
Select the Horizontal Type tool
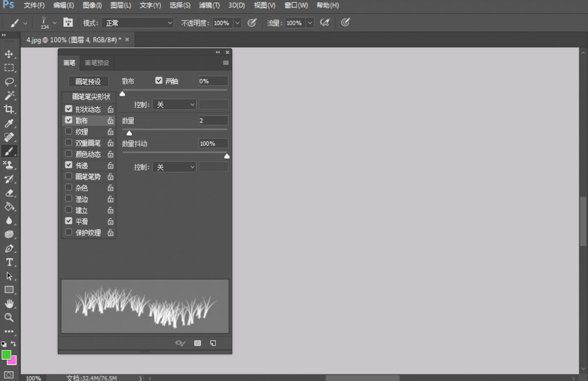pyautogui.click(x=9, y=262)
